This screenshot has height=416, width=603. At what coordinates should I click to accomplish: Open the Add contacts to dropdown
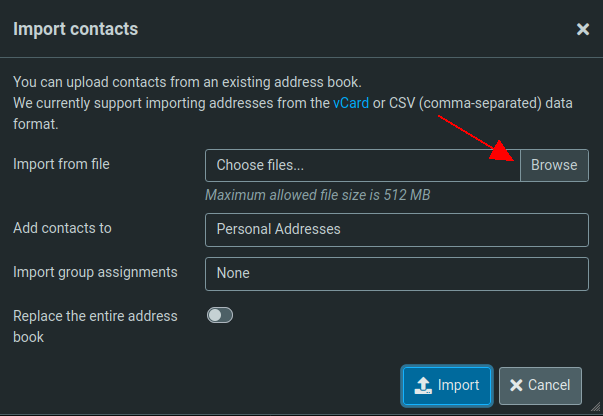tap(397, 229)
